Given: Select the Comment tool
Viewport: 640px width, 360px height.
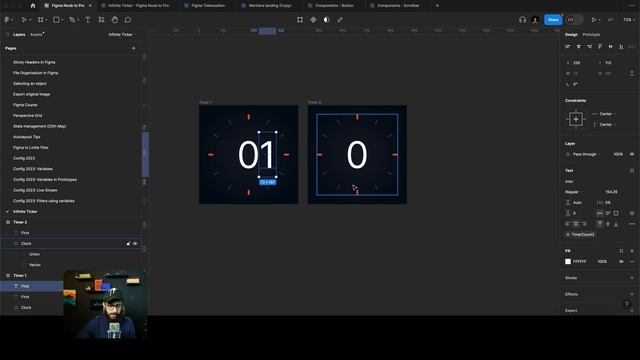Looking at the screenshot, I should click(x=128, y=20).
